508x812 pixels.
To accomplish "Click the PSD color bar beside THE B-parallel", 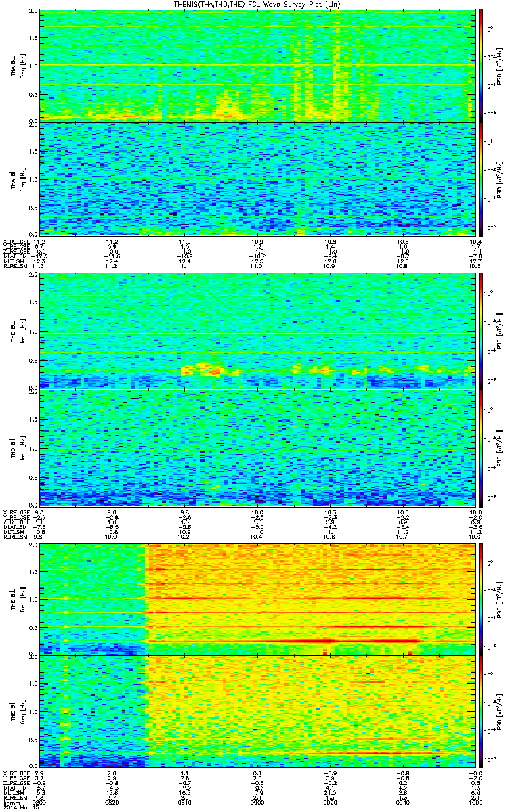I will [481, 711].
